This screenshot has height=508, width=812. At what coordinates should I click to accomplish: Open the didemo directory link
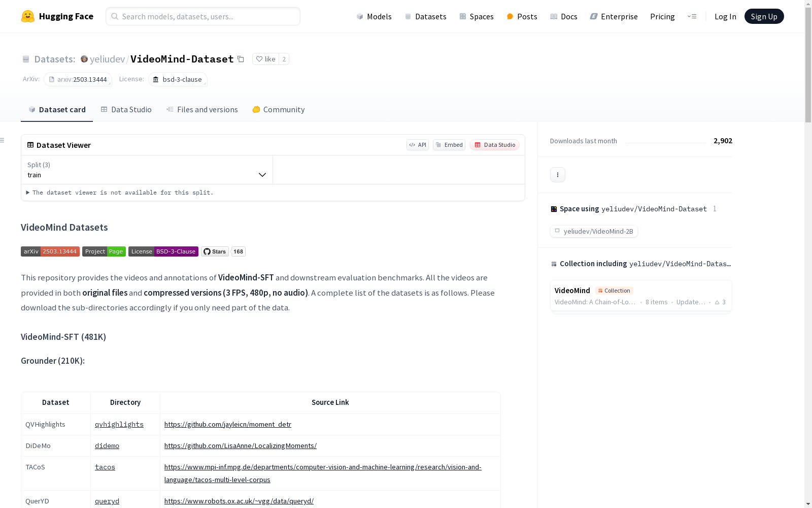[107, 446]
